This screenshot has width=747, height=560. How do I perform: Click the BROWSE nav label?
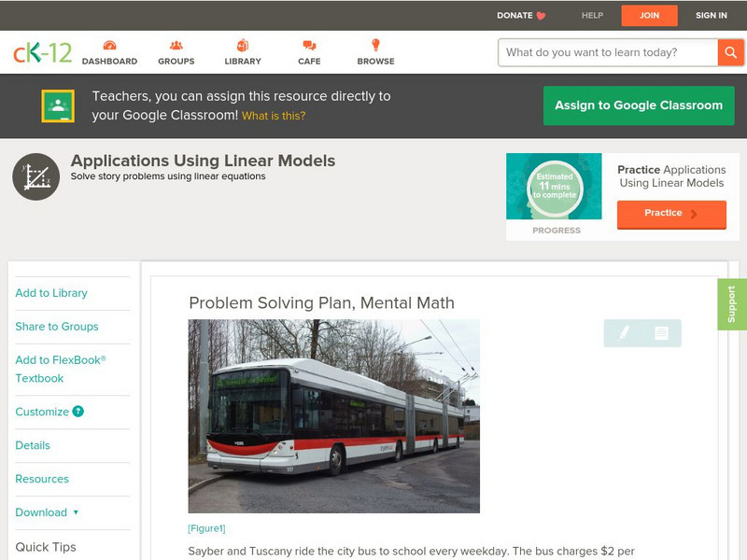[376, 61]
